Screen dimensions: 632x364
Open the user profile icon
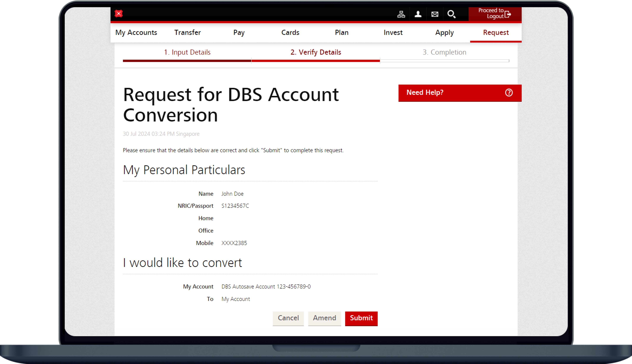(418, 14)
